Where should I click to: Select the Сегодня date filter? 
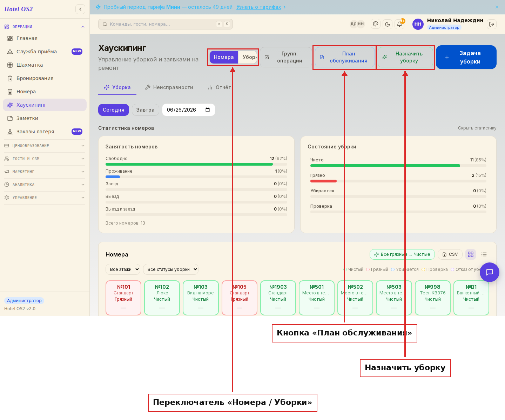(x=114, y=110)
